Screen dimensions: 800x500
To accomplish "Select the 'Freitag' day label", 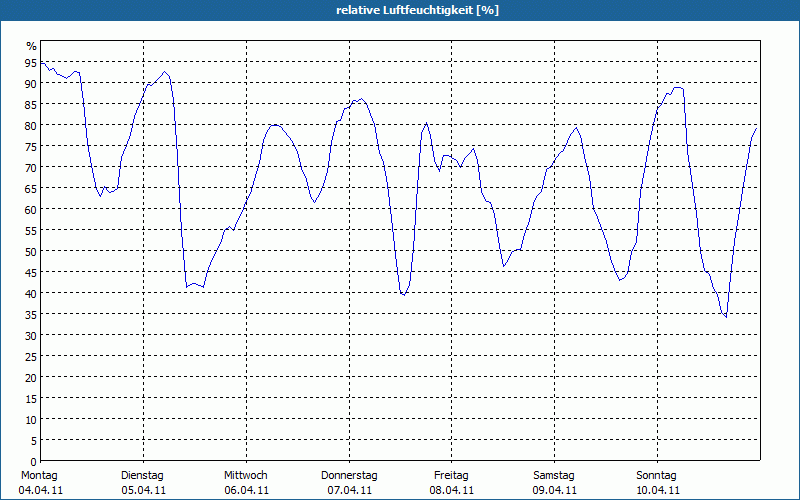I will coord(451,475).
